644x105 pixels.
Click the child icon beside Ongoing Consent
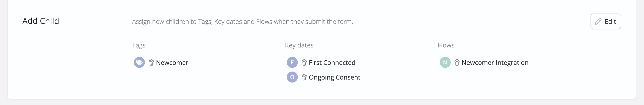[304, 77]
